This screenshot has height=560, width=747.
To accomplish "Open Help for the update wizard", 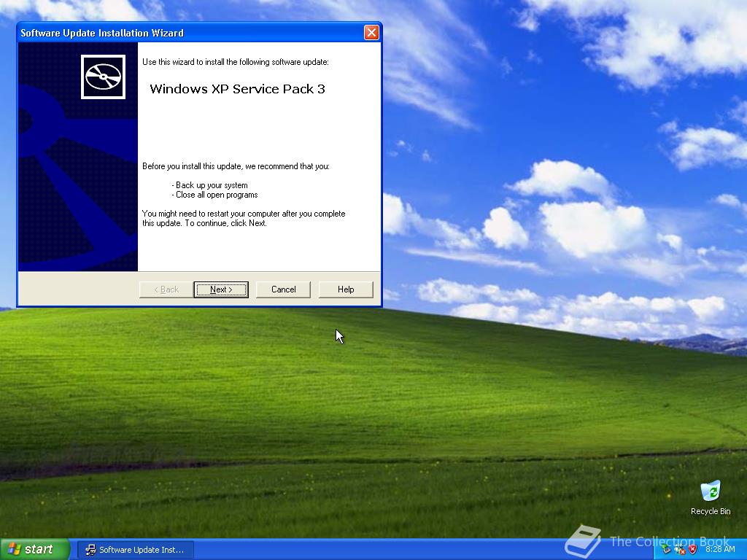I will pos(345,289).
